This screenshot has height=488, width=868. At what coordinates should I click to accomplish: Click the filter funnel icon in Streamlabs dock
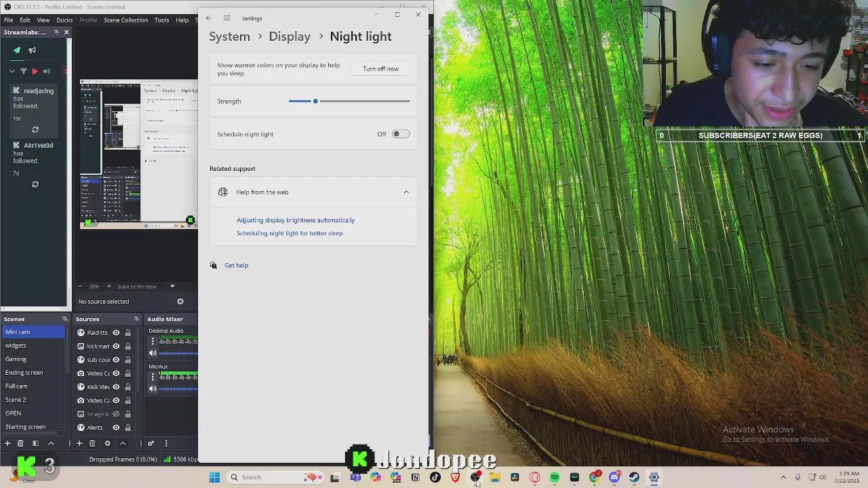tap(24, 71)
